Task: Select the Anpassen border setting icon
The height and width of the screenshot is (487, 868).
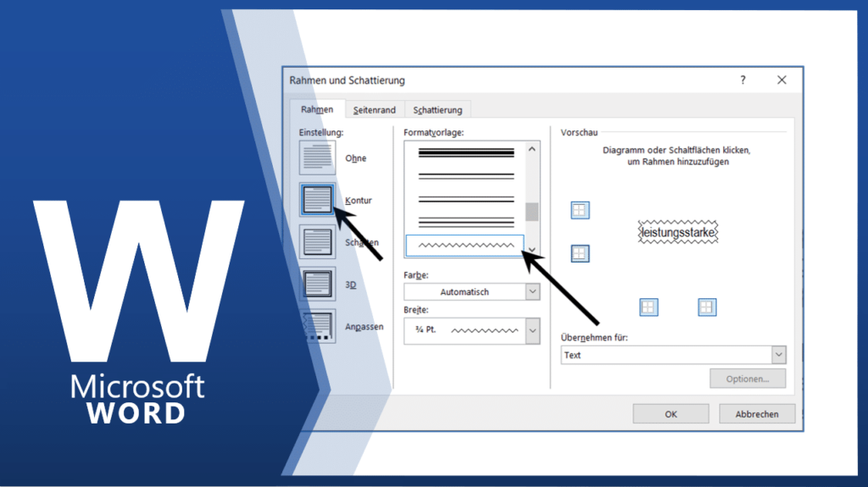Action: tap(317, 326)
